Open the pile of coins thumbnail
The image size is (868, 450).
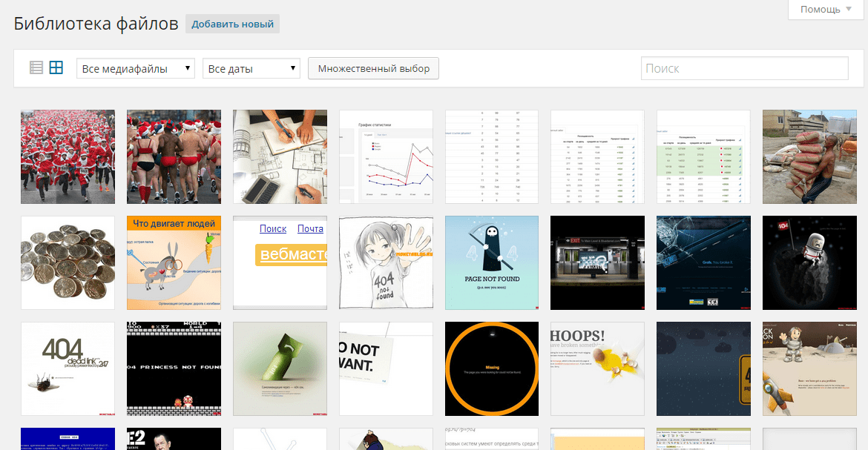(x=68, y=263)
